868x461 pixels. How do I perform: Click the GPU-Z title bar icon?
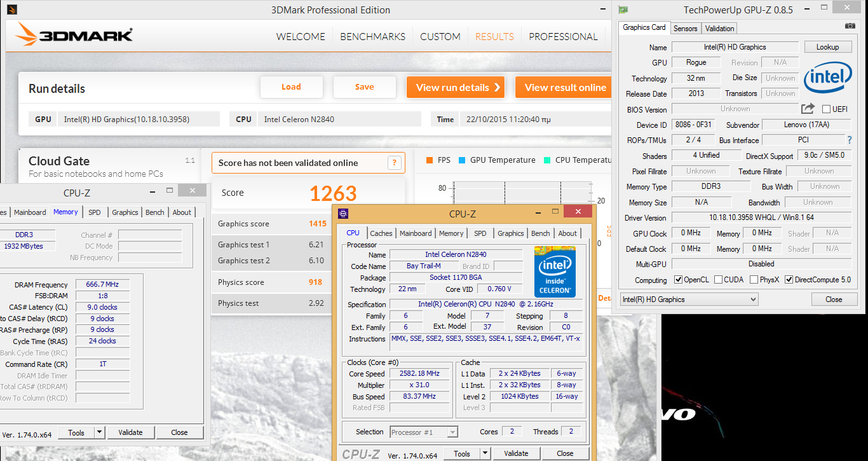pyautogui.click(x=623, y=10)
